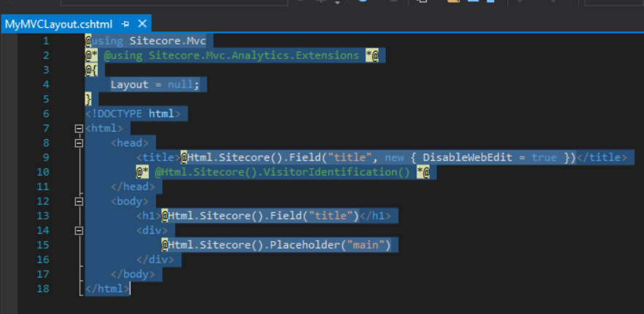Click the closing '</body>' tag
The image size is (644, 314).
[x=133, y=274]
